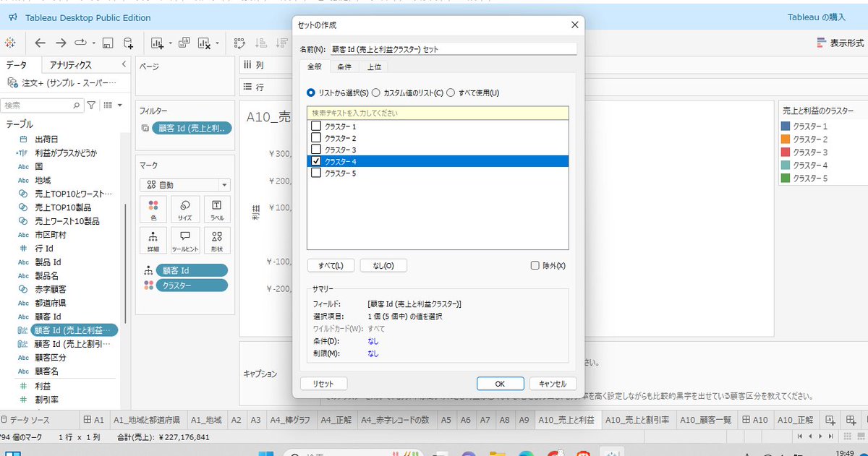The height and width of the screenshot is (456, 868).
Task: Click the クラスター 1 blue legend swatch
Action: [786, 126]
